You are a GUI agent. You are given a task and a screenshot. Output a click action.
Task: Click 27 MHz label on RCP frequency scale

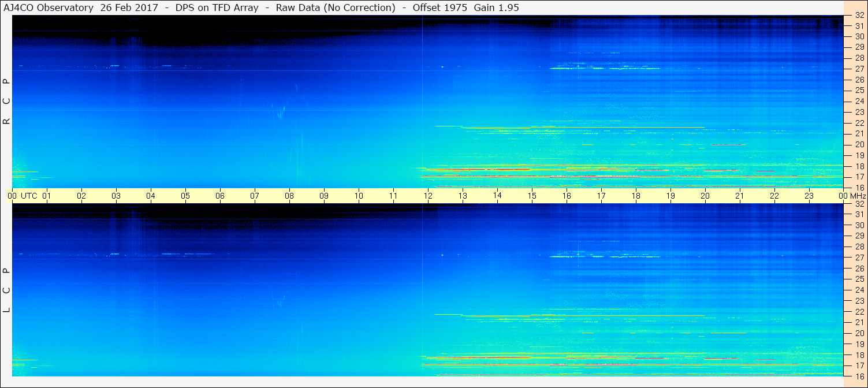coord(859,69)
